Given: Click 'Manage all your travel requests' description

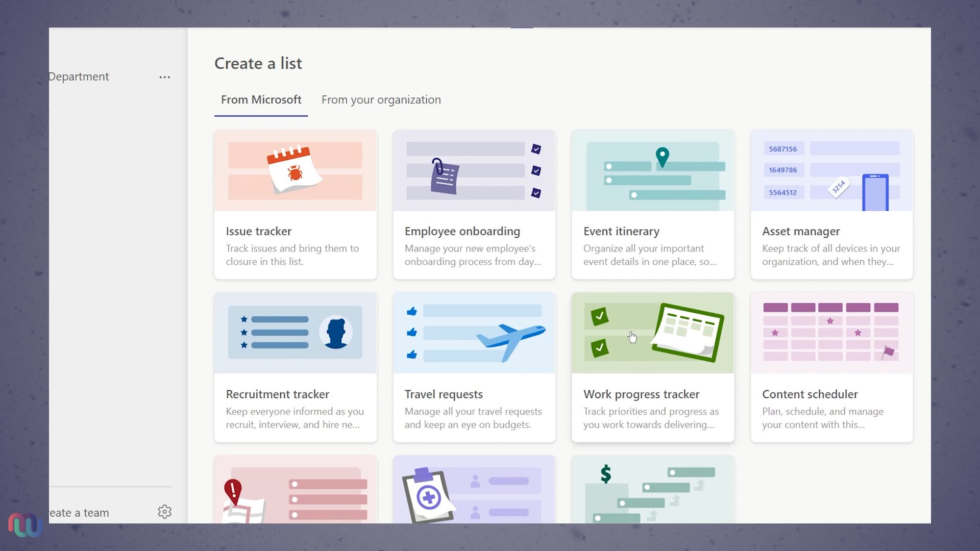Looking at the screenshot, I should 473,411.
